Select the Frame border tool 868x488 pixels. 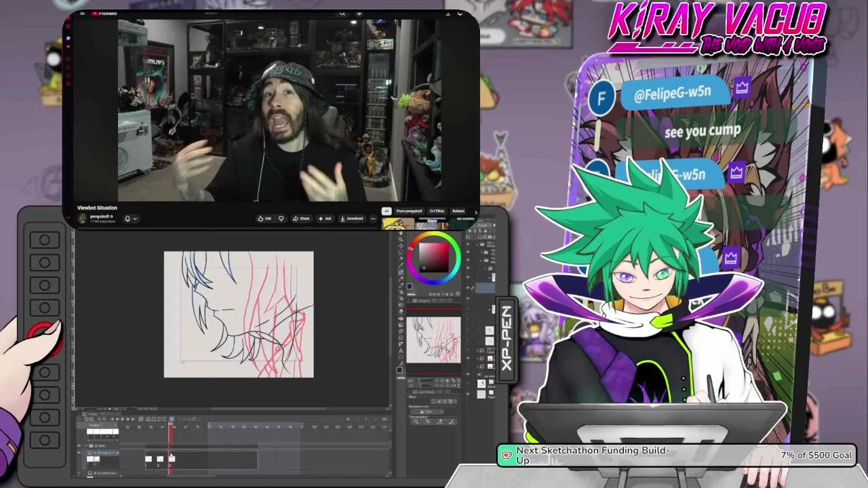click(401, 338)
